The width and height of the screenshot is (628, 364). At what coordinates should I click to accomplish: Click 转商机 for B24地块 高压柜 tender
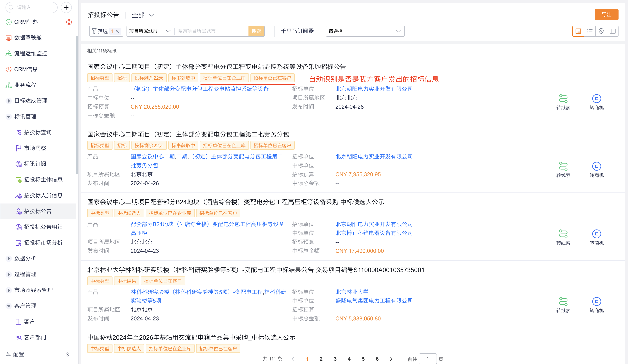tap(597, 238)
